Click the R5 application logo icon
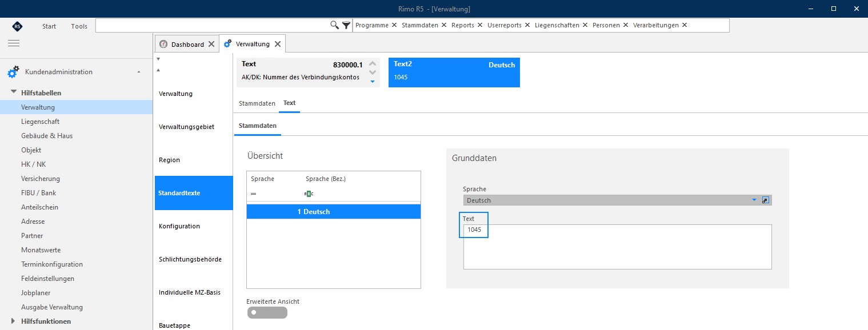The image size is (868, 330). tap(17, 26)
